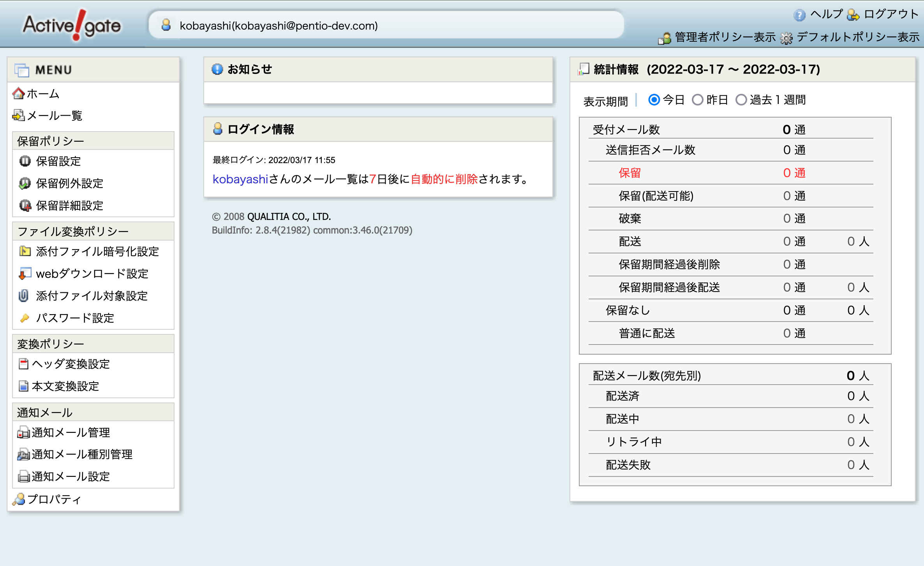Go to 通知メール管理
This screenshot has width=924, height=566.
(x=71, y=432)
